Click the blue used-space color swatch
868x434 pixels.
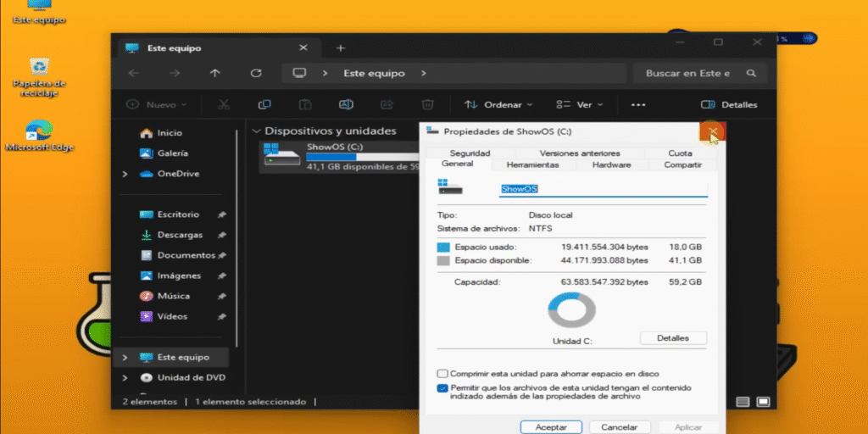click(x=443, y=247)
